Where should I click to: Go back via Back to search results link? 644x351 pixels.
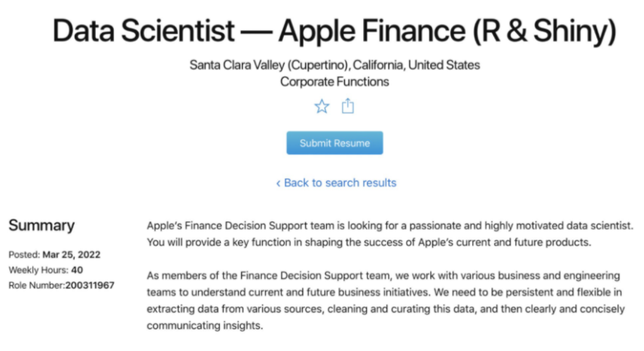click(336, 183)
